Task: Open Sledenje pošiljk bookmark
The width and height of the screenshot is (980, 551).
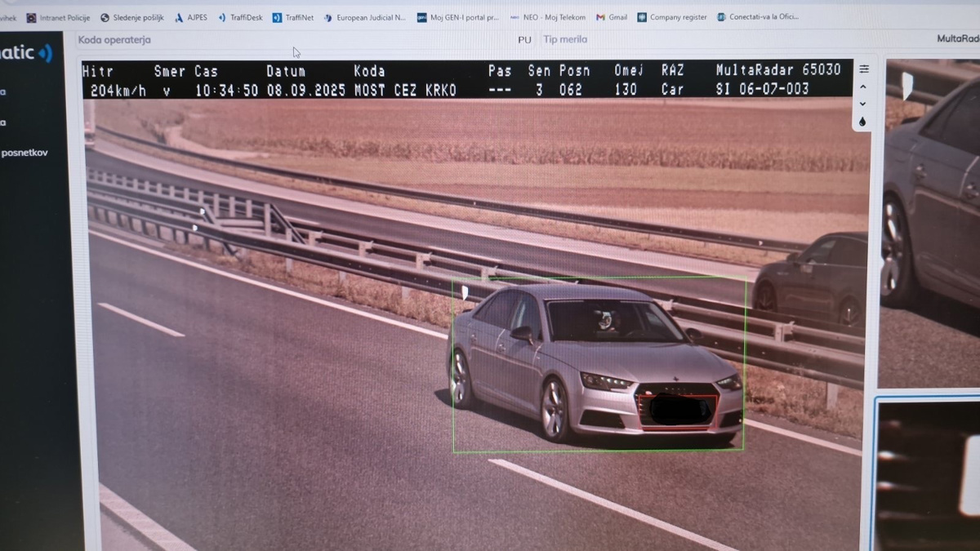Action: click(x=132, y=17)
